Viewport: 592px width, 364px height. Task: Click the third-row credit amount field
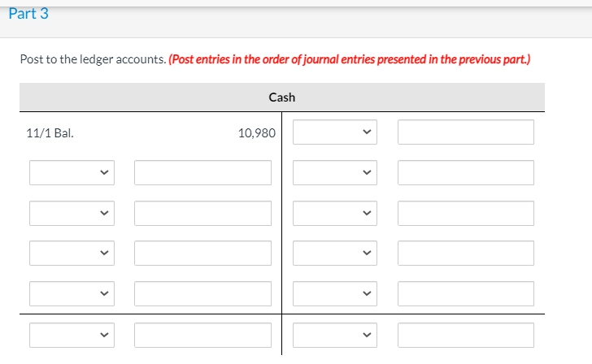click(465, 213)
